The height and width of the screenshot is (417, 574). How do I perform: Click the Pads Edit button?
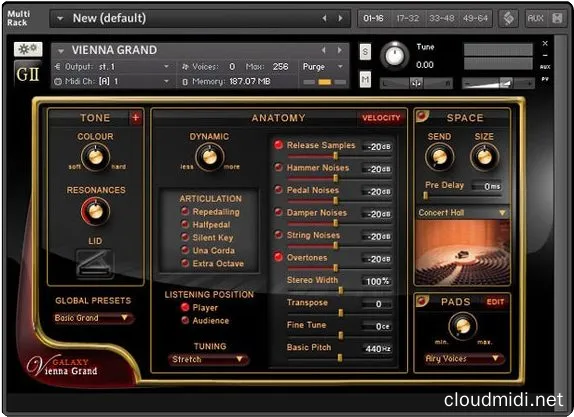tap(495, 302)
